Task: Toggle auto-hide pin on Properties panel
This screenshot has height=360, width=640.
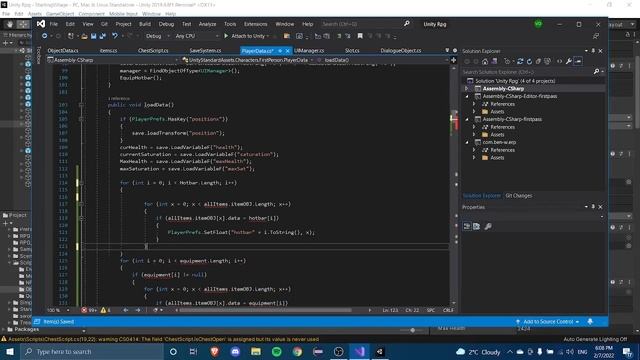Action: [x=593, y=207]
